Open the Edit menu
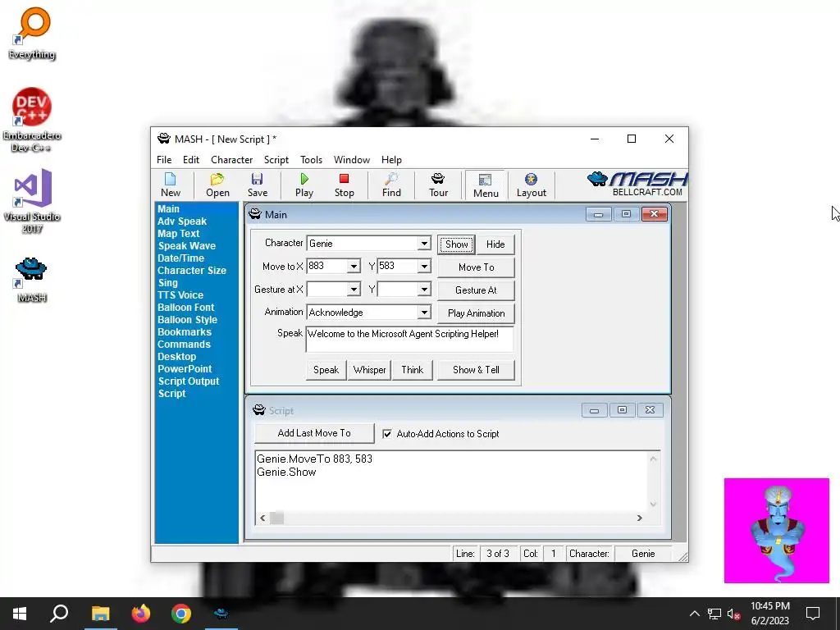This screenshot has width=840, height=630. (190, 160)
